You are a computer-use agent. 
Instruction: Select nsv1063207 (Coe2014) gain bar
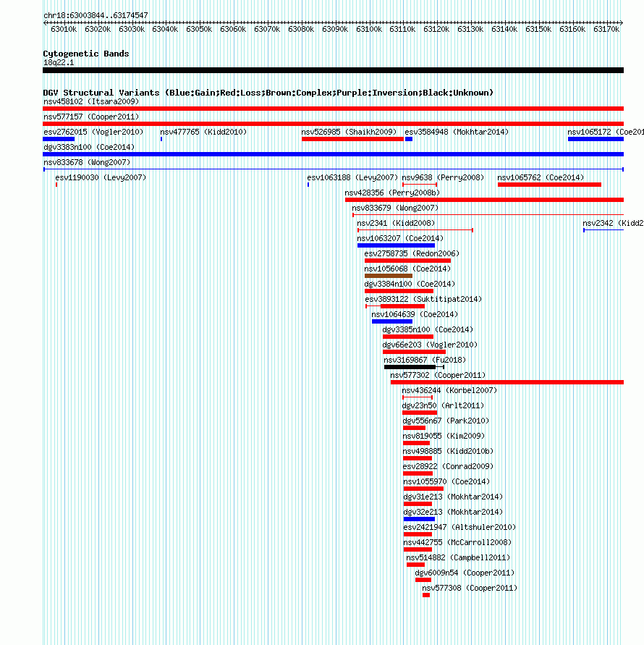[396, 245]
